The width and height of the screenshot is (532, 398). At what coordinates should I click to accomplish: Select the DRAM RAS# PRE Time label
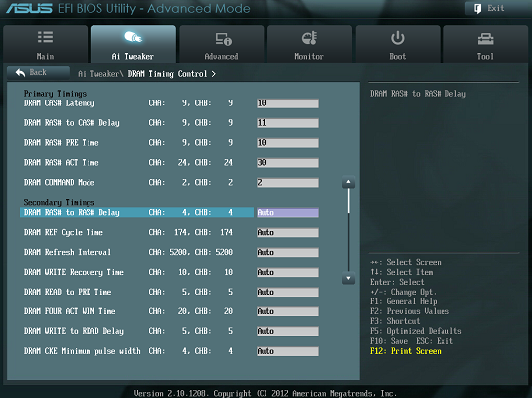[x=61, y=143]
